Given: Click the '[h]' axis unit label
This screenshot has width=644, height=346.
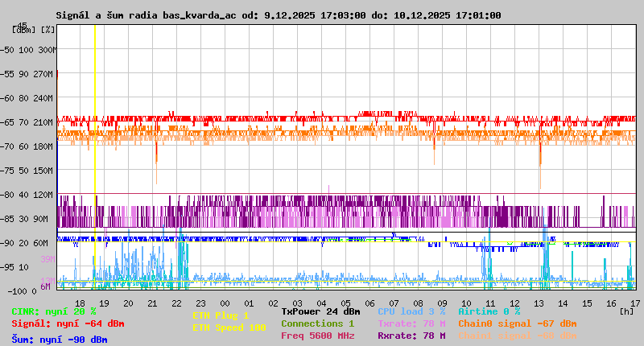Looking at the screenshot, I should point(627,311).
